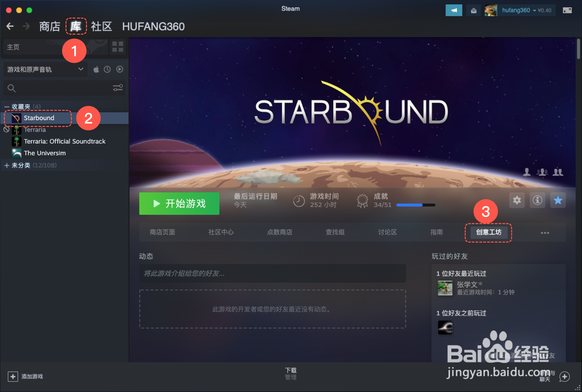Click The Universim game icon

point(17,153)
